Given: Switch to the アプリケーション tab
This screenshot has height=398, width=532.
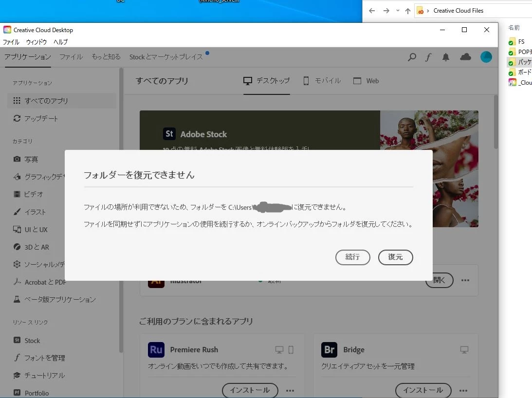Looking at the screenshot, I should [28, 57].
